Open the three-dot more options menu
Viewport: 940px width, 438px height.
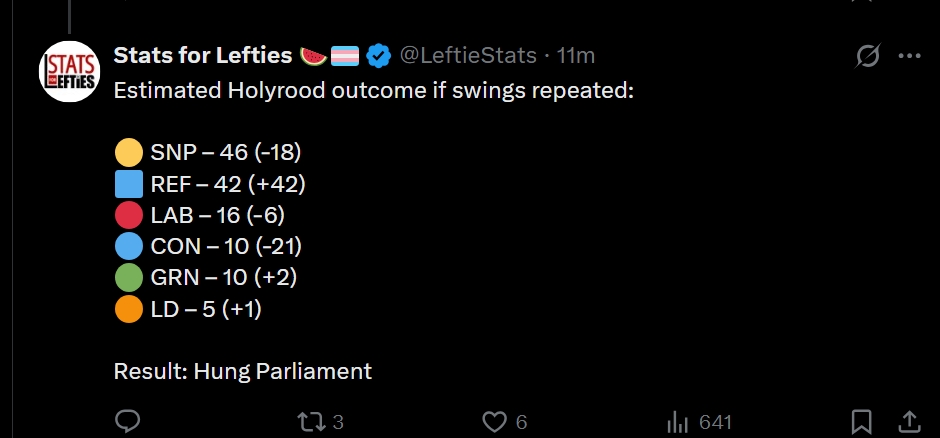pos(909,56)
